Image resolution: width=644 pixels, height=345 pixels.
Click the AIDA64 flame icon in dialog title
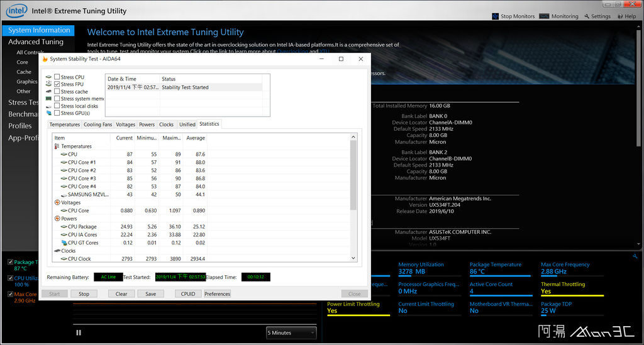pos(45,59)
